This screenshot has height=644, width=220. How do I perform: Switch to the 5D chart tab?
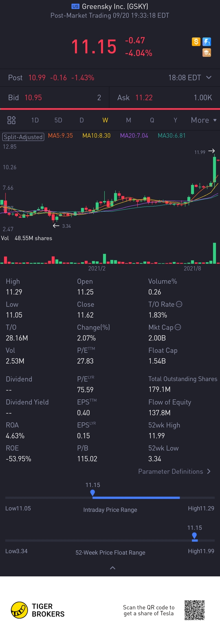(58, 120)
